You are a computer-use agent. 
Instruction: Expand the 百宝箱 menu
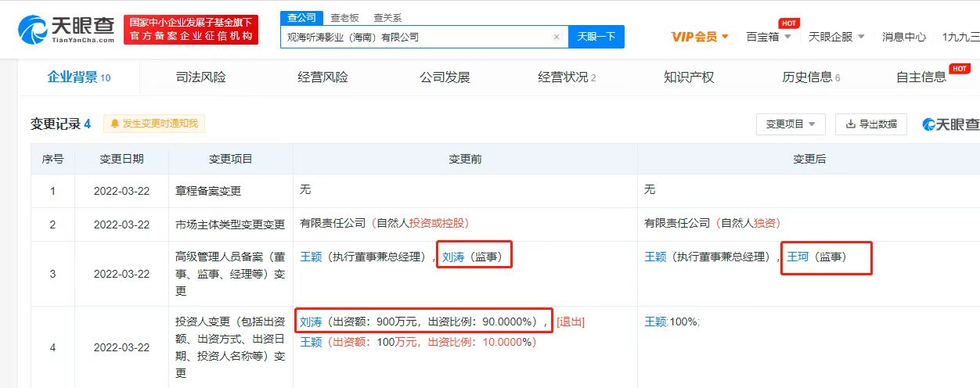coord(768,37)
